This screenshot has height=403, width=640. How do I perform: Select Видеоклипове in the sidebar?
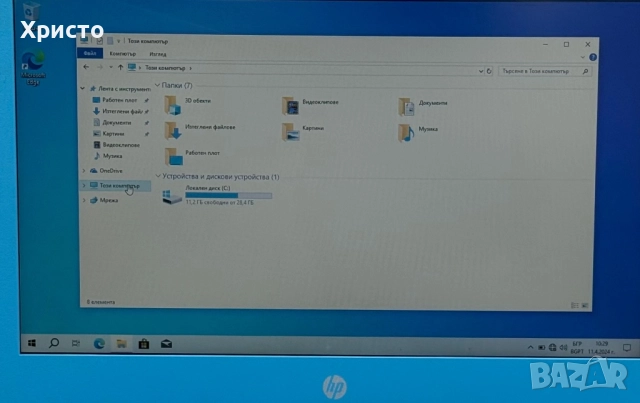coord(119,145)
